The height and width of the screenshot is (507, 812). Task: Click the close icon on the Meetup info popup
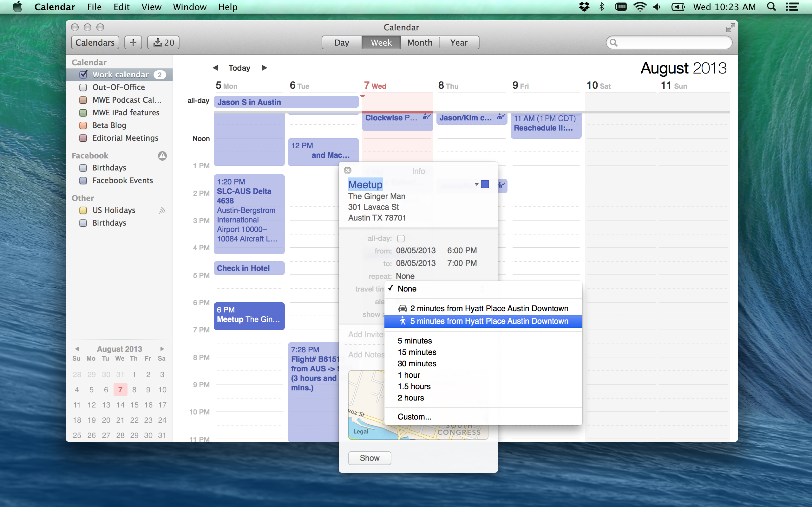(347, 170)
